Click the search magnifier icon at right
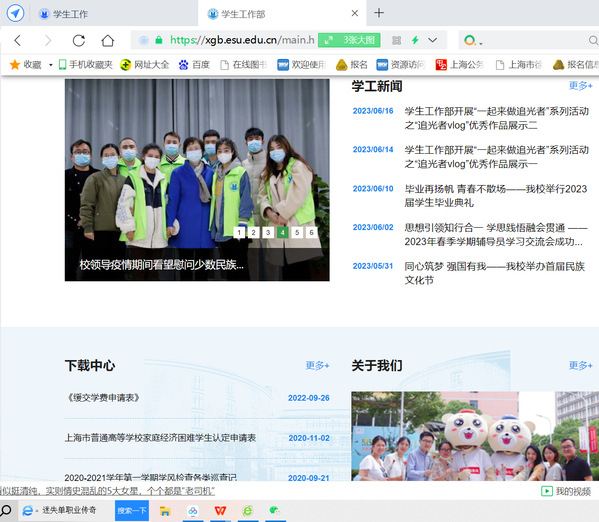Screen dimensions: 599x522 click(x=593, y=40)
